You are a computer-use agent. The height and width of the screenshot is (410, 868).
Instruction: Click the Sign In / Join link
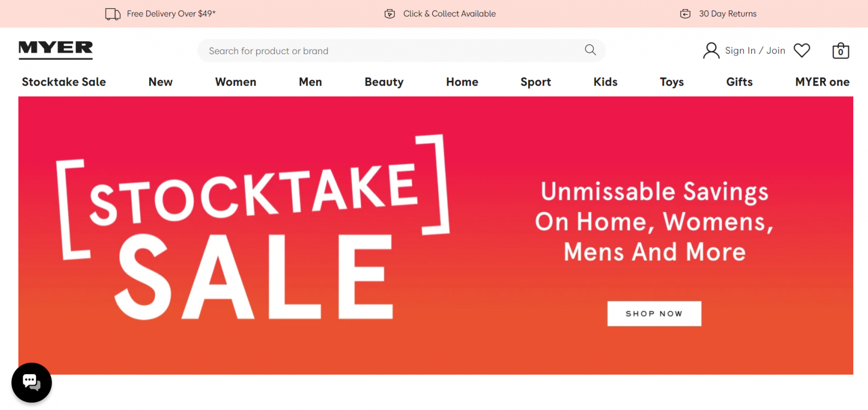755,50
